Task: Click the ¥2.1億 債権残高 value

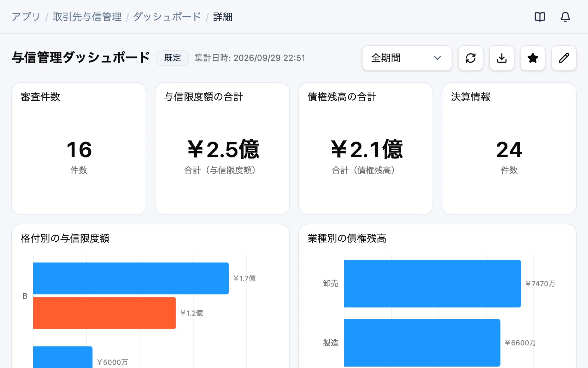Action: tap(366, 149)
